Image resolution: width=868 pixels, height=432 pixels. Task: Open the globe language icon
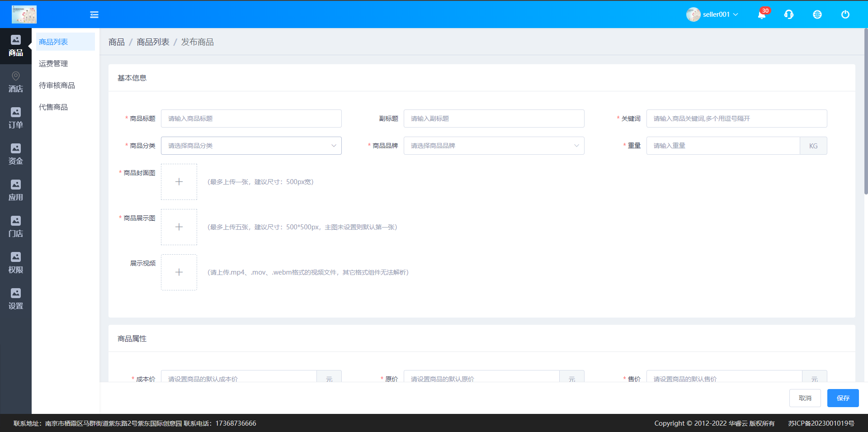(817, 14)
